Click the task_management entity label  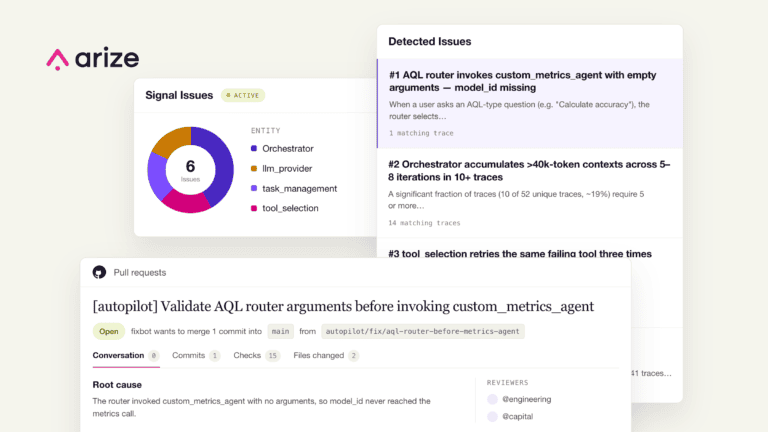299,189
